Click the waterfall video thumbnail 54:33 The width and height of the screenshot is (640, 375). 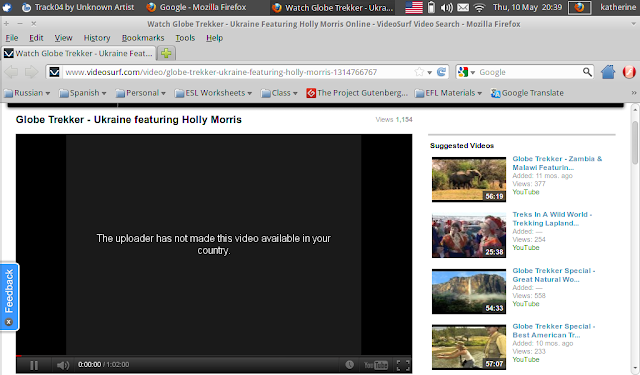469,291
